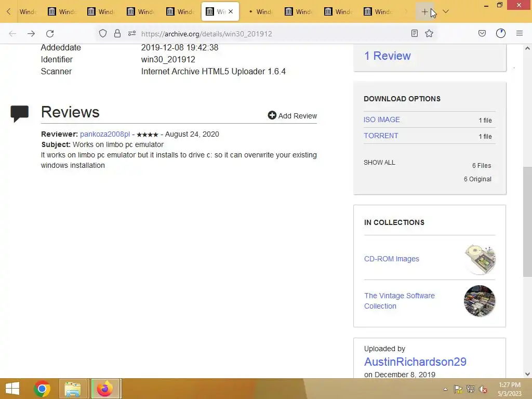Screen dimensions: 532x399
Task: Open the 1 Review link
Action: coord(387,56)
